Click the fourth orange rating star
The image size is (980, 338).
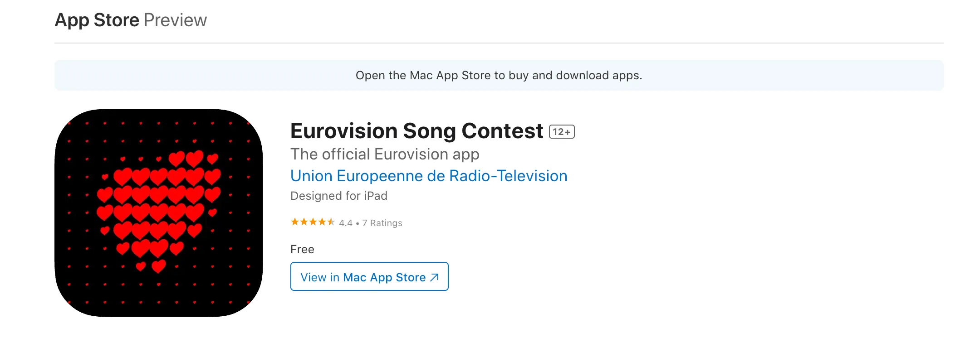[322, 222]
